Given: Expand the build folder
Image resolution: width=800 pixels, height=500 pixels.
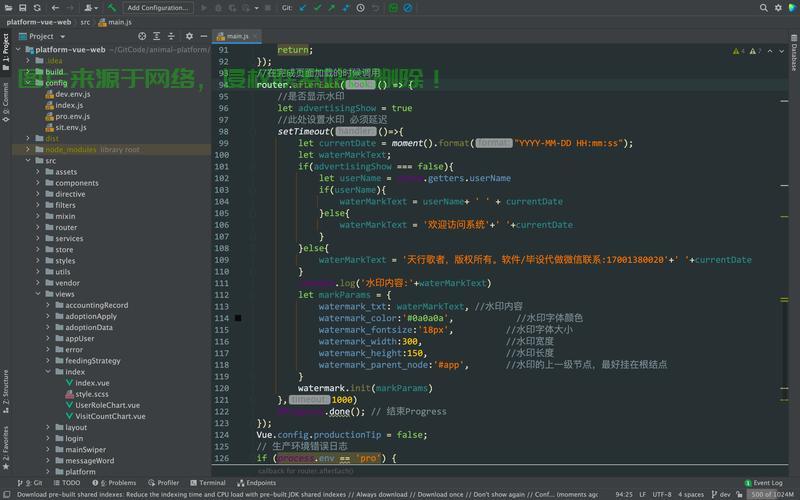Looking at the screenshot, I should pos(28,72).
